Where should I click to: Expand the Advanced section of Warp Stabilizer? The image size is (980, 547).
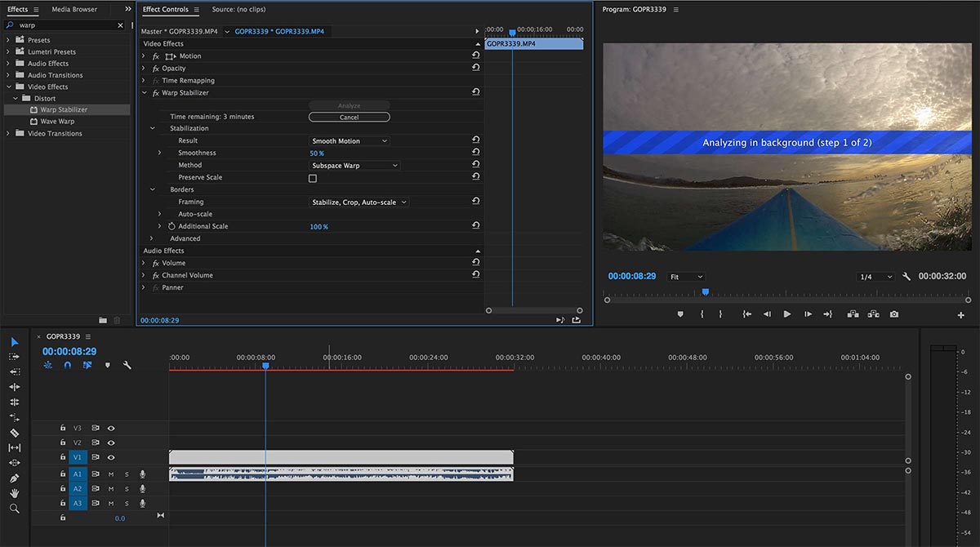pyautogui.click(x=152, y=238)
